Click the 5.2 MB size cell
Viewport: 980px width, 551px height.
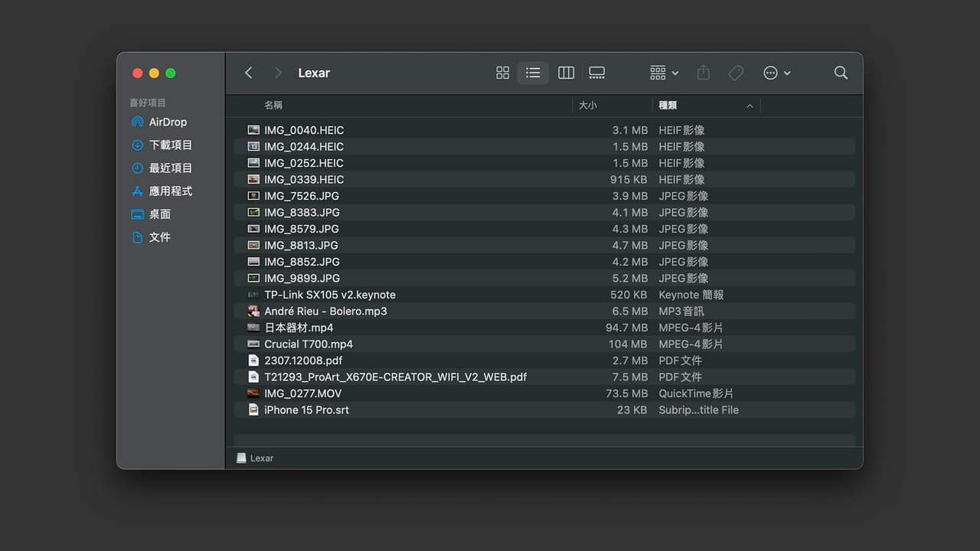tap(630, 278)
